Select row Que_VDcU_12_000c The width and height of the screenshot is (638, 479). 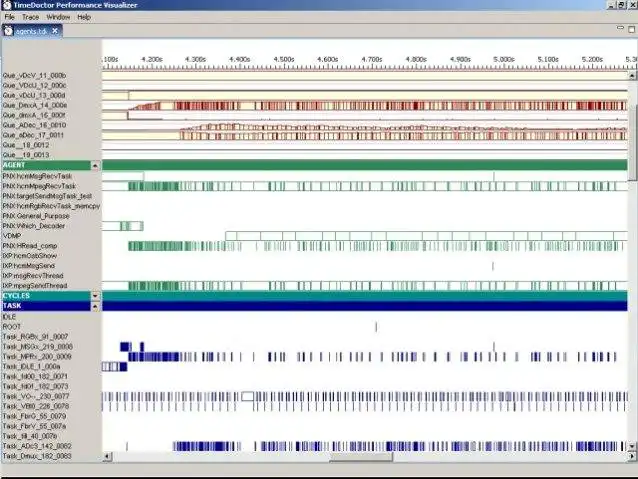tap(34, 85)
